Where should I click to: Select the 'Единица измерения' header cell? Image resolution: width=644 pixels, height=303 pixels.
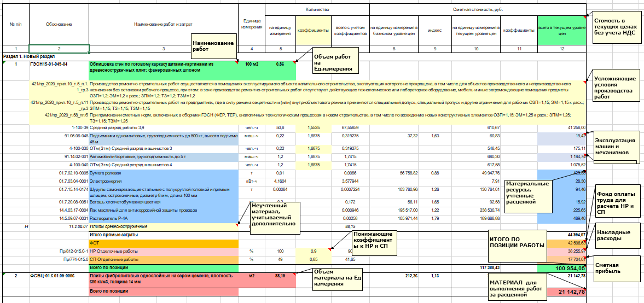click(252, 24)
